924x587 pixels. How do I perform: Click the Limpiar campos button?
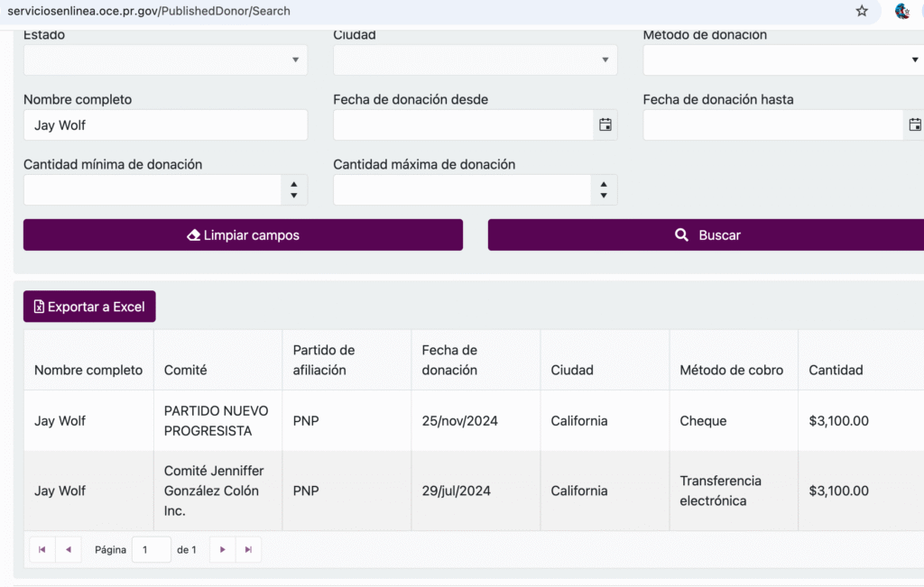(x=243, y=235)
